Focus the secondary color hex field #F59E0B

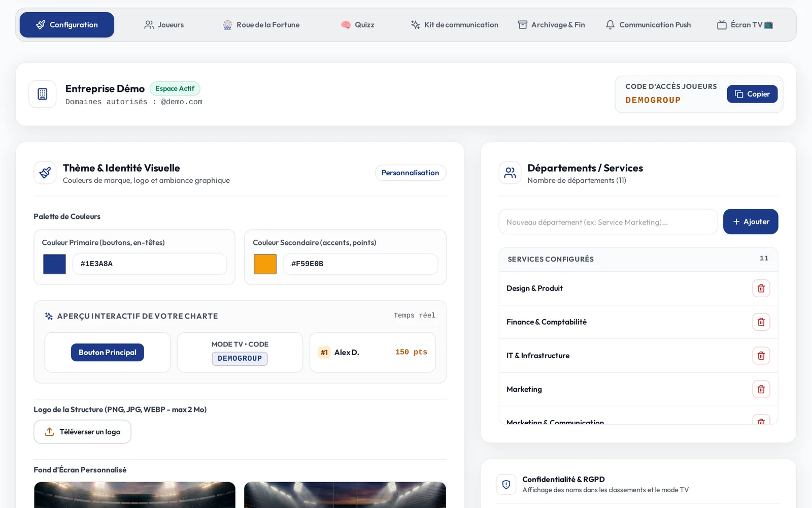360,264
